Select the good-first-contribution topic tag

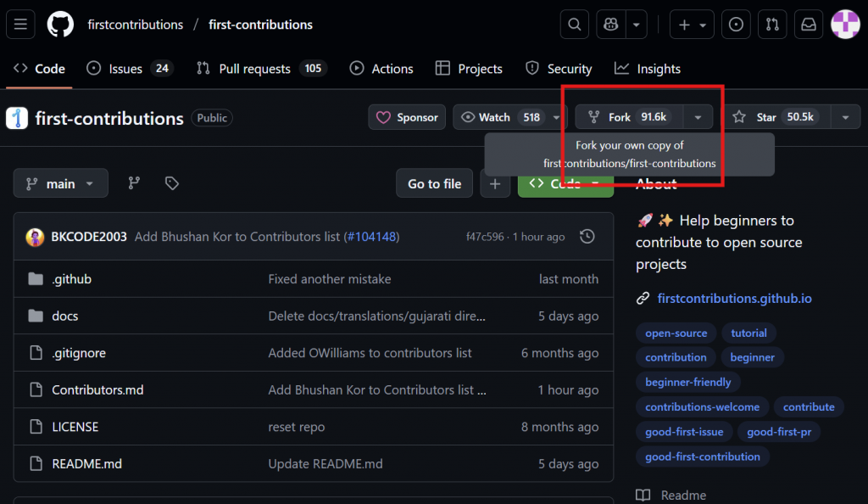coord(703,457)
